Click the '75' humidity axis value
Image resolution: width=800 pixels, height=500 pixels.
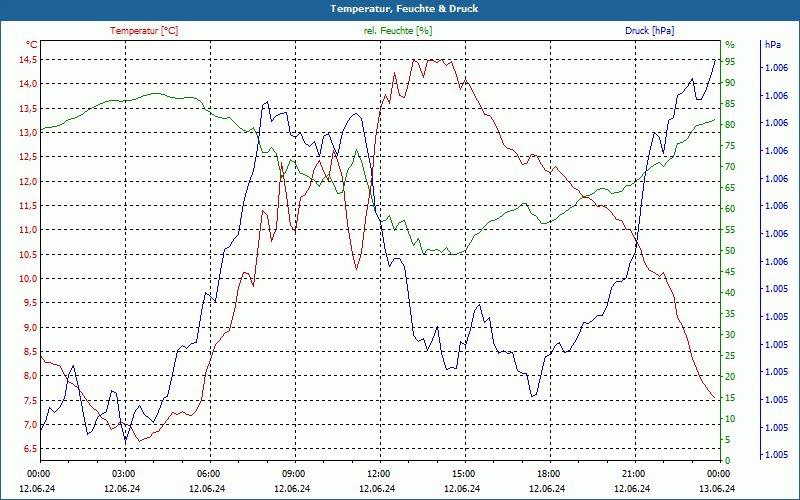pos(730,146)
